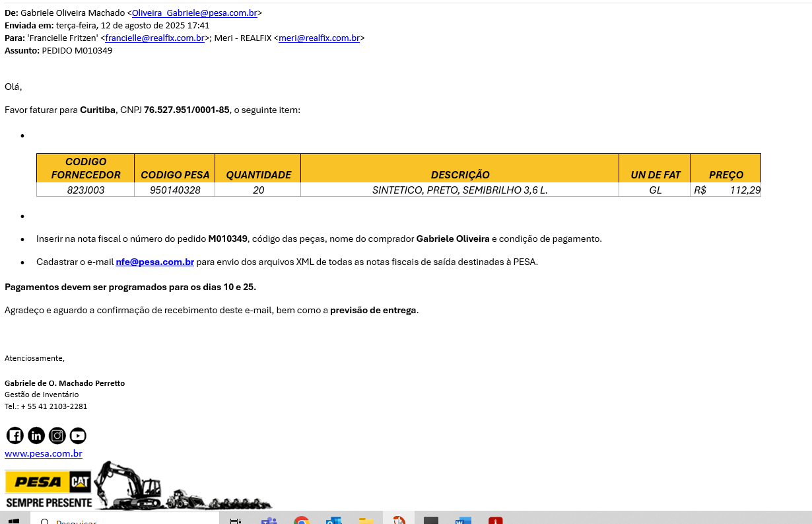Open the Windows Start menu
The image size is (812, 524).
pyautogui.click(x=13, y=521)
